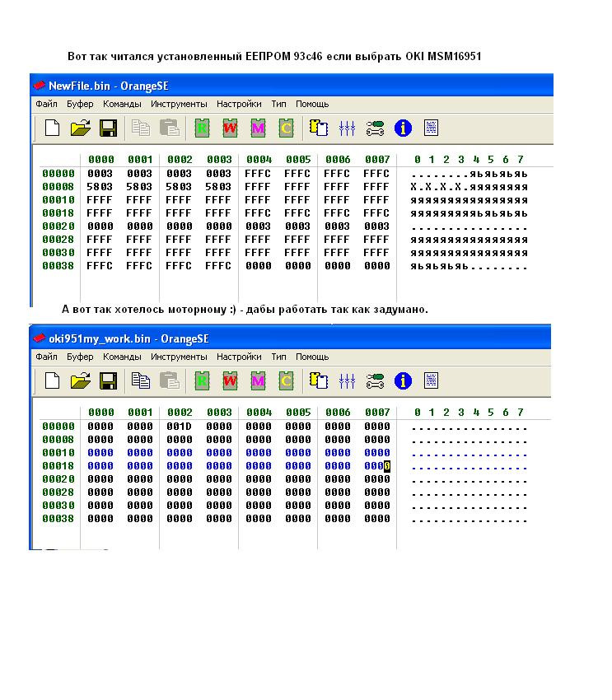
Task: Open Помощь menu in NewFile.bin window
Action: click(x=312, y=104)
